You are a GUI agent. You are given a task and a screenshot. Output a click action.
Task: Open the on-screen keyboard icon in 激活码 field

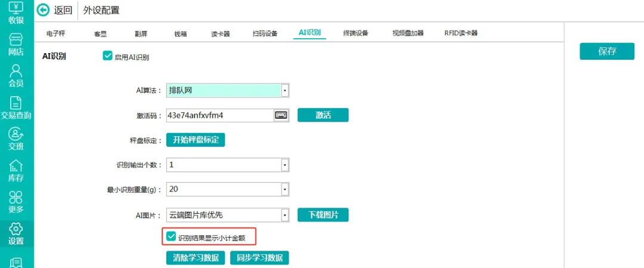coord(281,116)
